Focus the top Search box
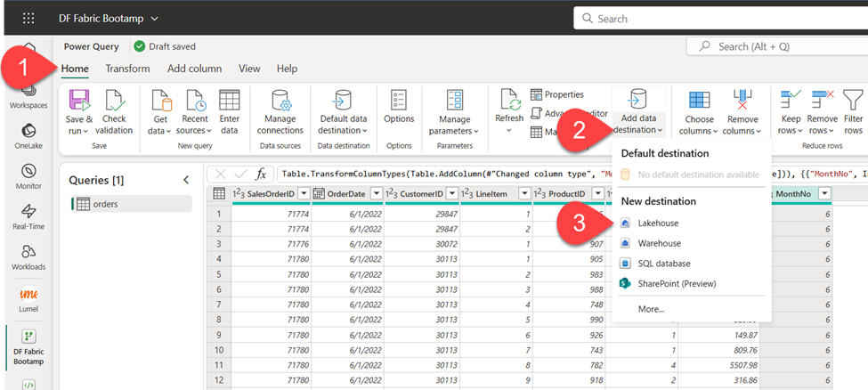This screenshot has width=868, height=390. tap(721, 19)
